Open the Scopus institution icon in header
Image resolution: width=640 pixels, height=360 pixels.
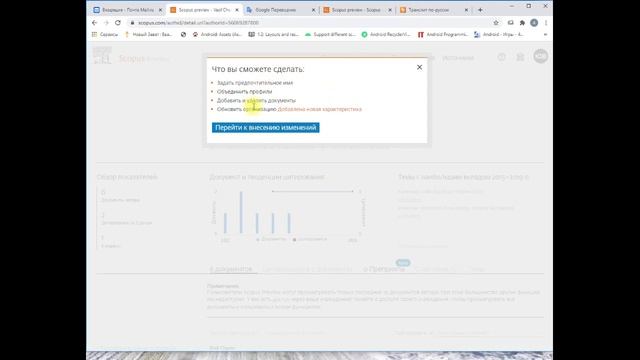[x=520, y=57]
